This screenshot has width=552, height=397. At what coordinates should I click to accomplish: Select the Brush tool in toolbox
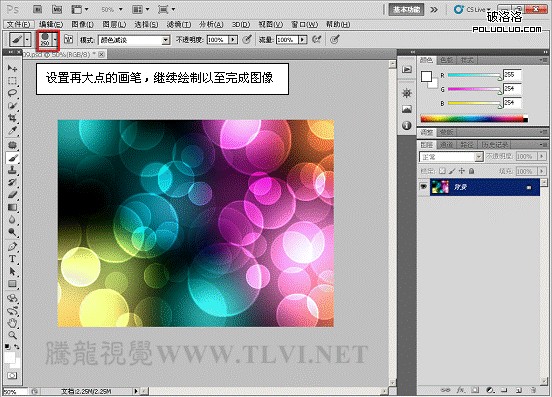[x=12, y=158]
